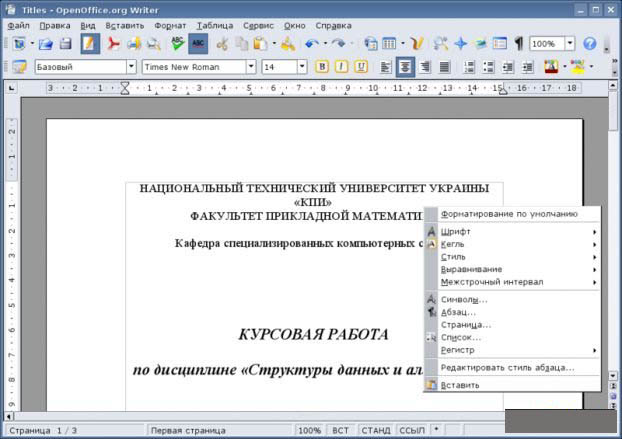Screen dimensions: 622x439
Task: Click the Paste clipboard icon in the toolbar
Action: (260, 44)
